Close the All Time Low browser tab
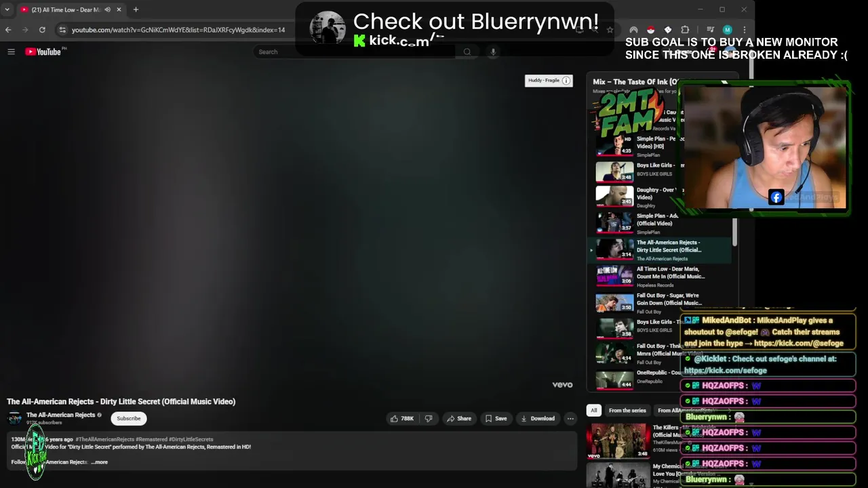868x488 pixels. [x=119, y=9]
